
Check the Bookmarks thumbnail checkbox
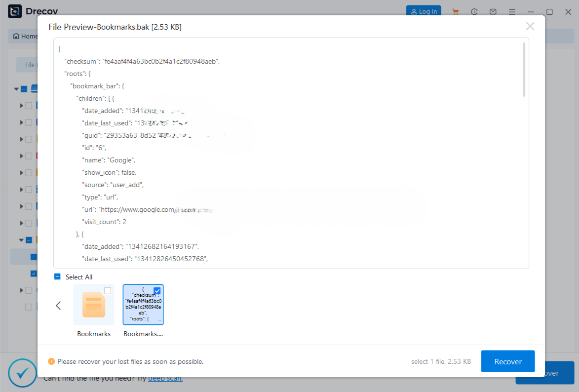pyautogui.click(x=108, y=291)
